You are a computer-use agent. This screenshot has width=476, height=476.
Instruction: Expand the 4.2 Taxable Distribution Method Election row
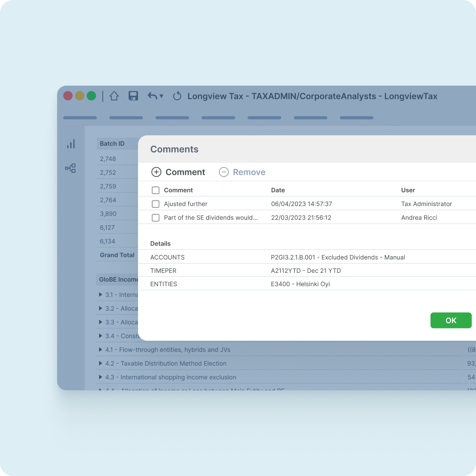(x=100, y=364)
